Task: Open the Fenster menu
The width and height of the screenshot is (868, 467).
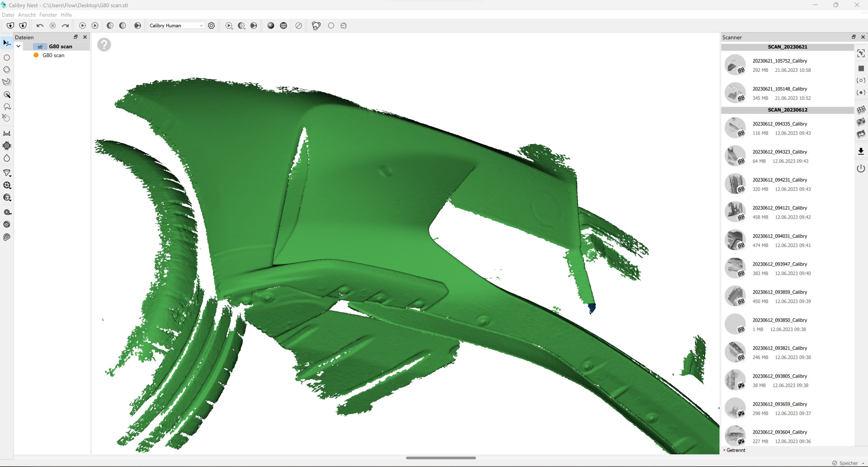Action: (48, 15)
